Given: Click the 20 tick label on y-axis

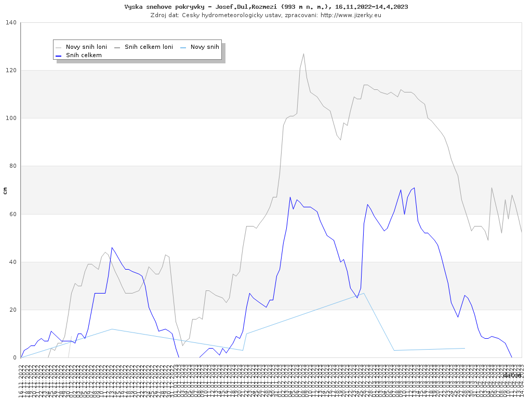Looking at the screenshot, I should 12,310.
